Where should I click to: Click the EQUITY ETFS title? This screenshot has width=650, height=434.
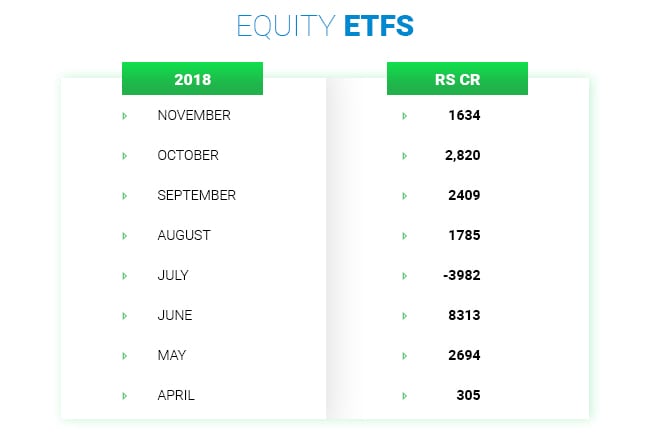click(x=325, y=25)
